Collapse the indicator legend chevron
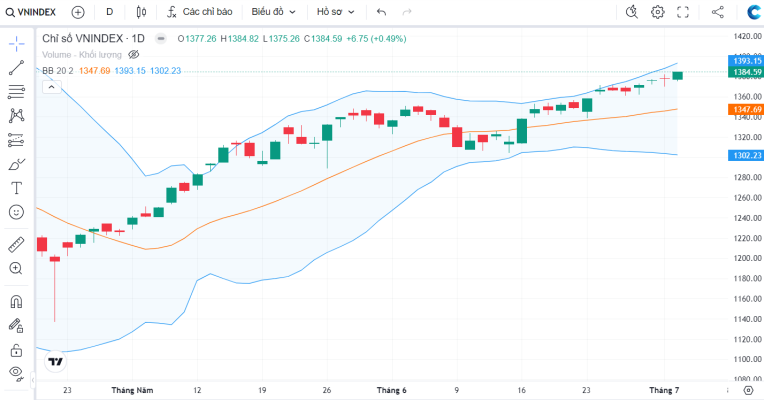The width and height of the screenshot is (764, 400). point(52,87)
